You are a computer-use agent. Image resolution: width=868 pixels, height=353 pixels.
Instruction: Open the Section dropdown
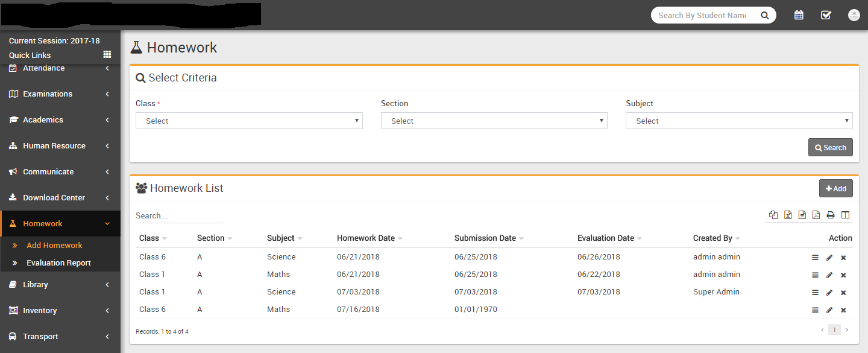[x=494, y=121]
